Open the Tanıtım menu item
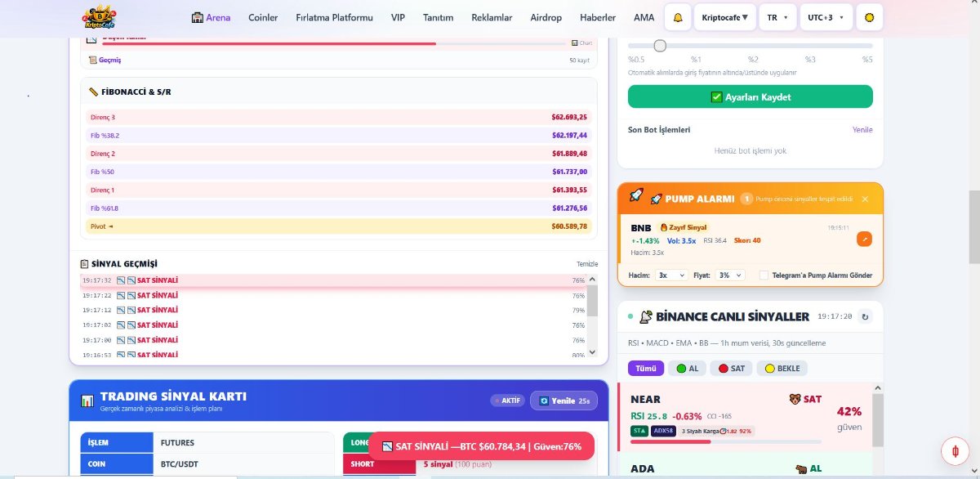The height and width of the screenshot is (479, 980). 439,17
